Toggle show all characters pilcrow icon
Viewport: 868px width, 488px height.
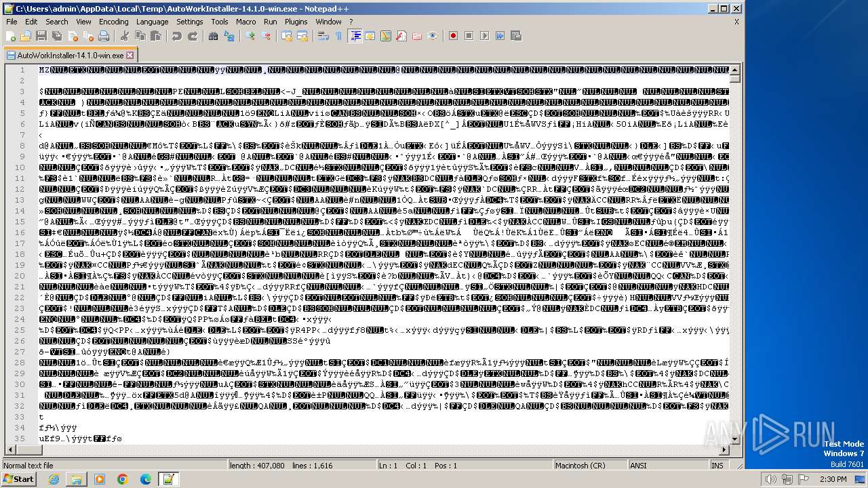(339, 36)
